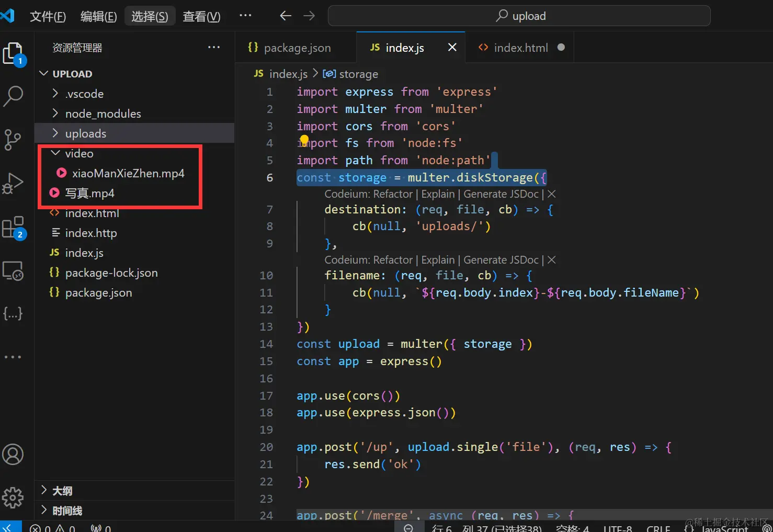Click Generate JSDoc above destination function
Image resolution: width=773 pixels, height=532 pixels.
pyautogui.click(x=501, y=194)
